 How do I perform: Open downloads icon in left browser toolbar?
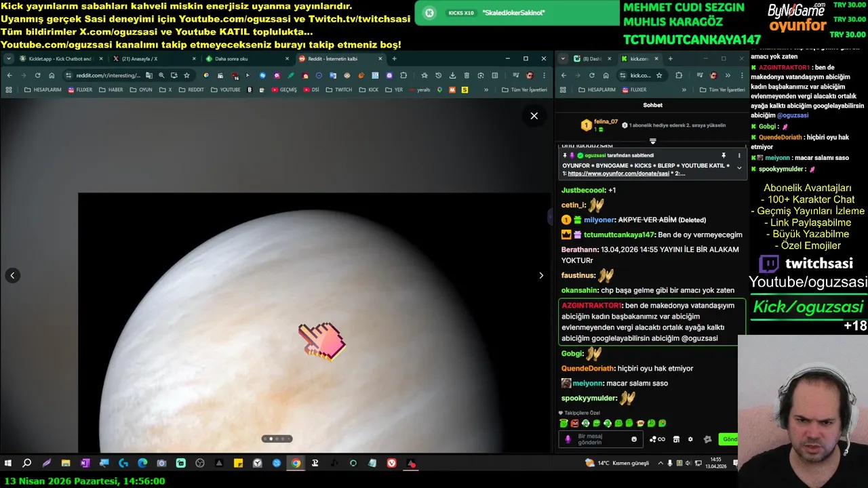pos(452,75)
